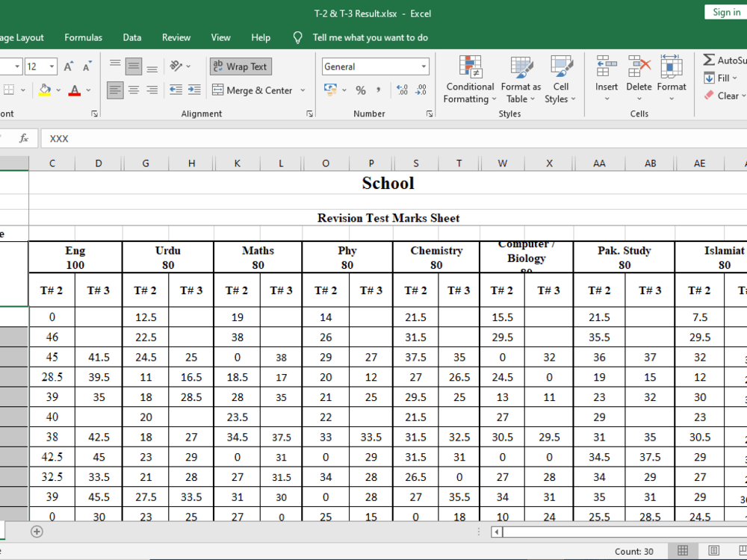
Task: Click the AutoSum sigma icon
Action: click(709, 60)
